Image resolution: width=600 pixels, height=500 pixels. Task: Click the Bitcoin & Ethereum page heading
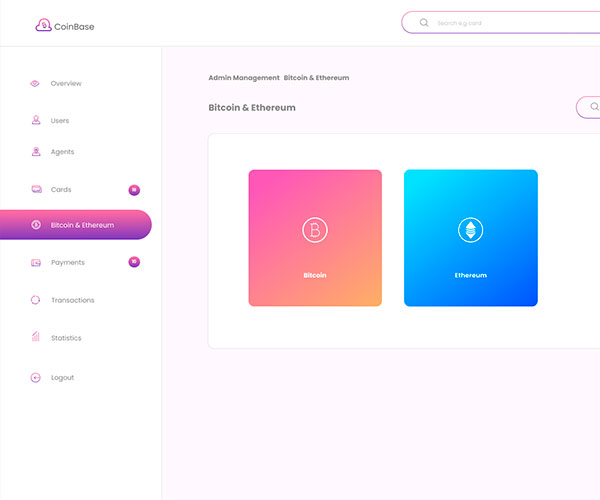[252, 107]
